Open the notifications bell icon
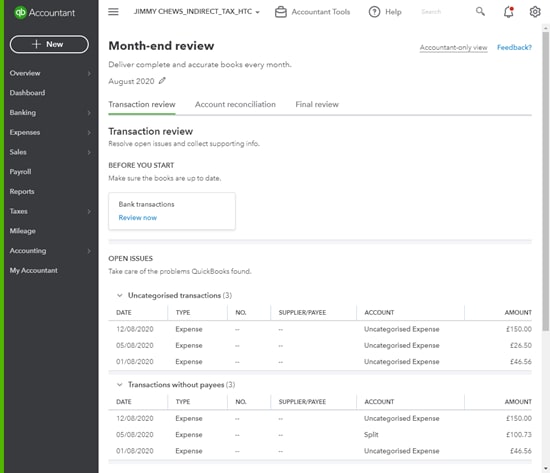Screen dimensions: 550x473 point(508,12)
